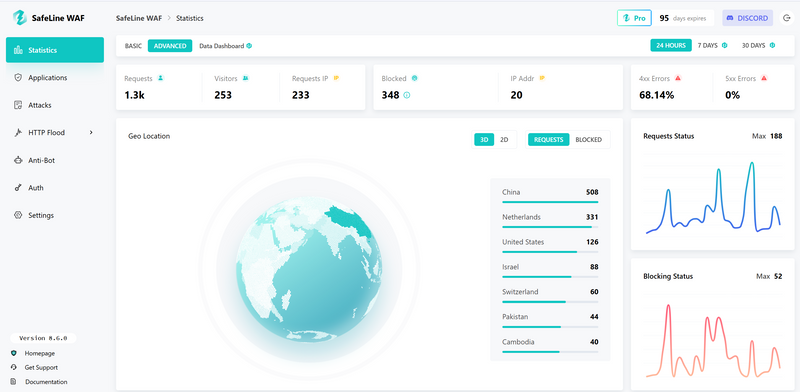Viewport: 800px width, 392px height.
Task: Click the SafeLine WAF logo icon
Action: coord(20,18)
